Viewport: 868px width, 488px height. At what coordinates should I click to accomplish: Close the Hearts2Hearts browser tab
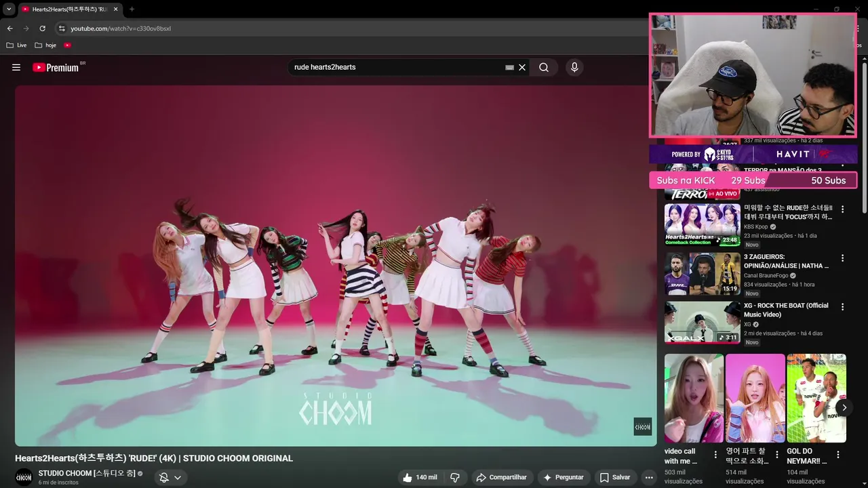tap(116, 9)
